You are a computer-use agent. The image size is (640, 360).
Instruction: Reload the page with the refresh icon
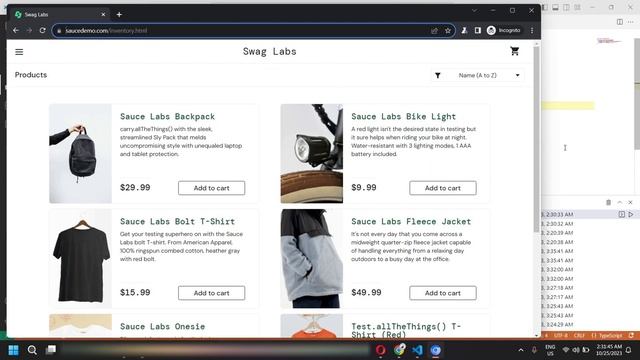[x=42, y=31]
